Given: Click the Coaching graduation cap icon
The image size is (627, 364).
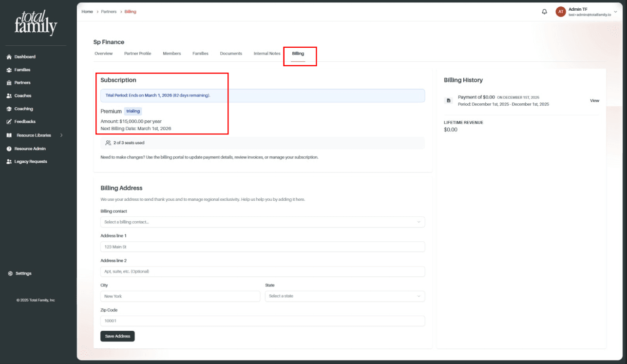Looking at the screenshot, I should click(x=9, y=109).
